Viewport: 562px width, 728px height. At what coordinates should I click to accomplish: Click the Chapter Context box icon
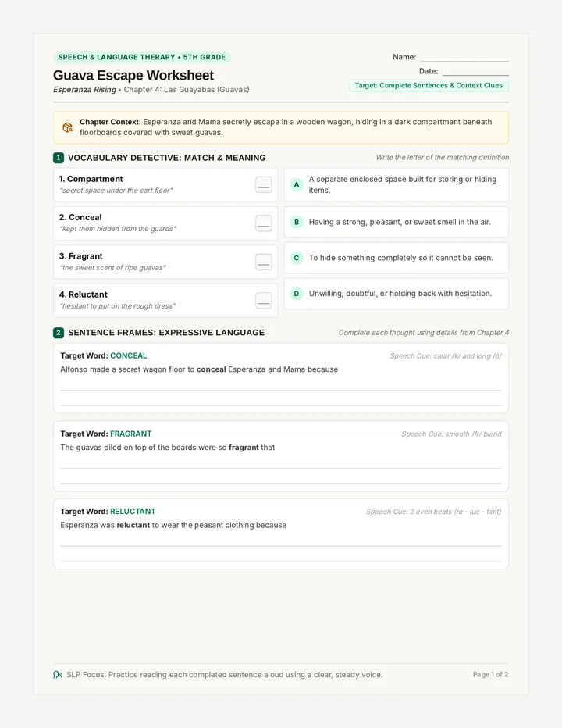coord(68,127)
